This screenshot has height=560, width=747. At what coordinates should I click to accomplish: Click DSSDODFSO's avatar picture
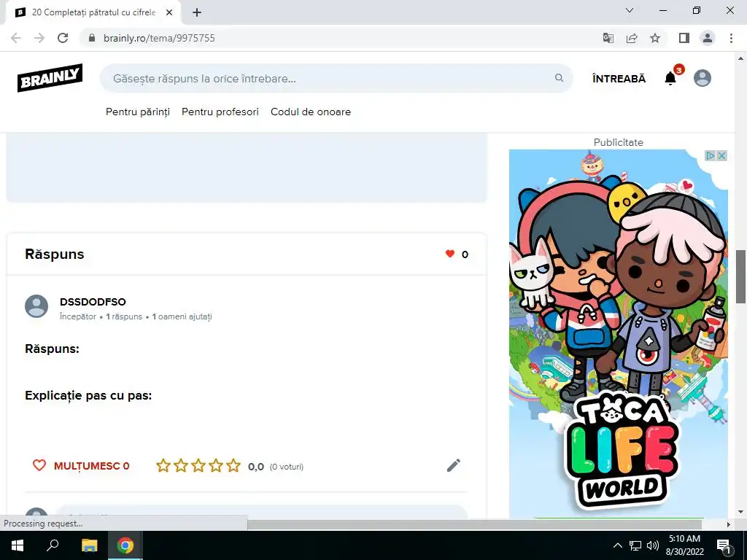click(36, 306)
